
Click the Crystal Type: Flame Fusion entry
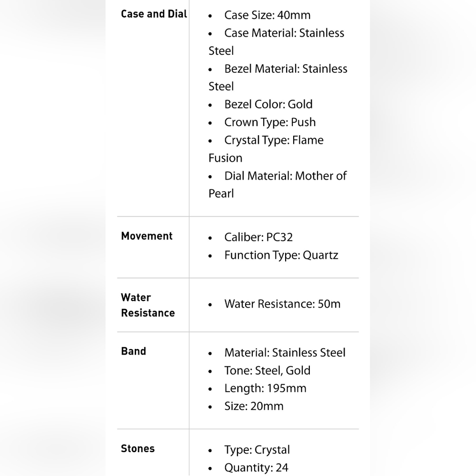(x=266, y=149)
